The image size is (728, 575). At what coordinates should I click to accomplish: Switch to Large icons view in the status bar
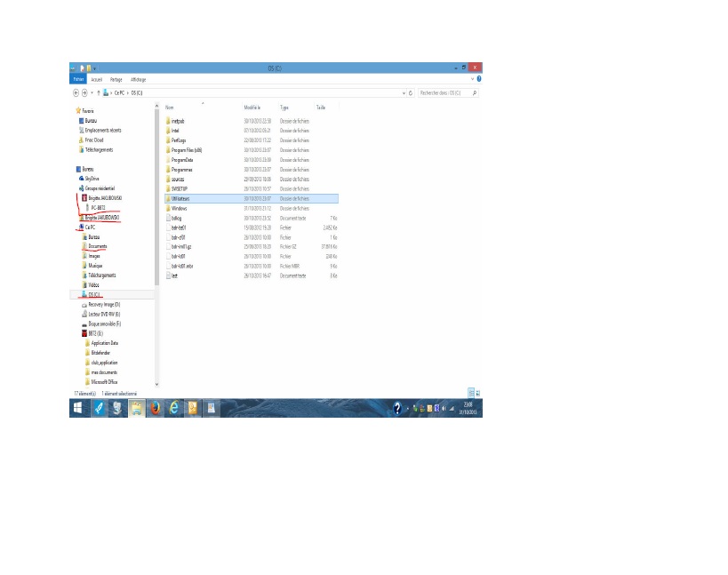click(x=478, y=393)
